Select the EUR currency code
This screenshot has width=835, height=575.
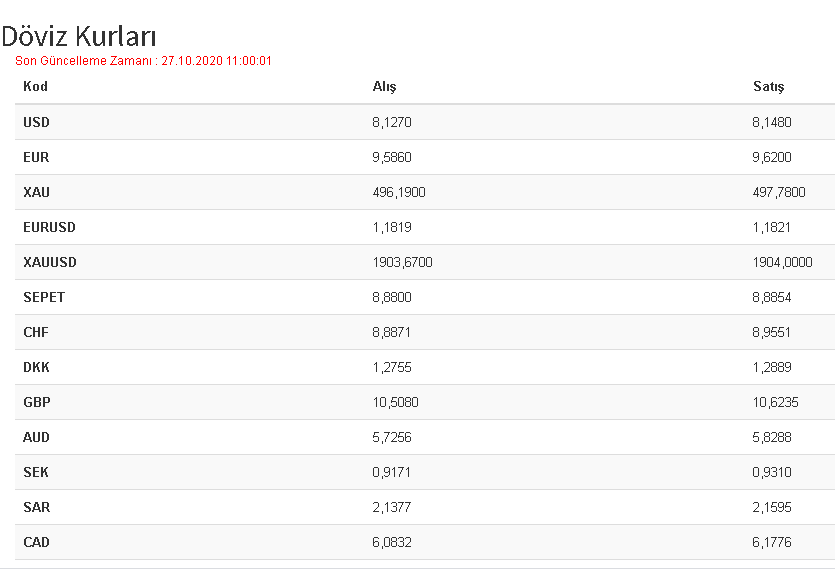click(x=36, y=158)
